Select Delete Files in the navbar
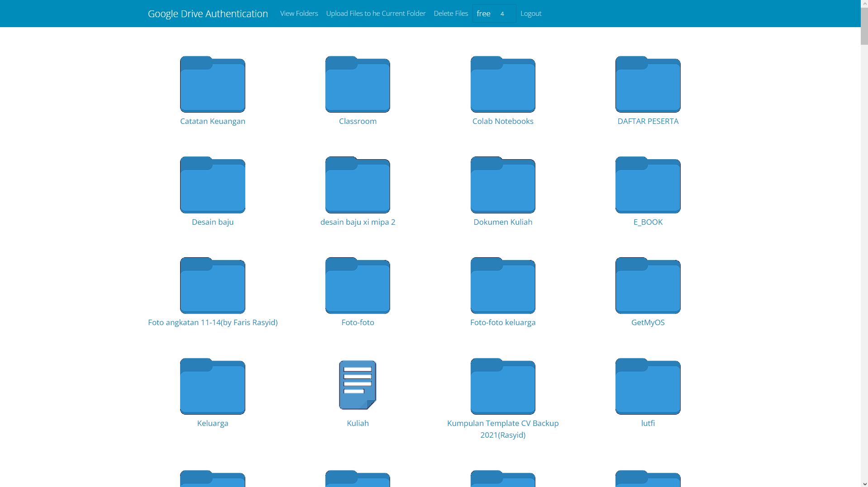This screenshot has height=487, width=868. (x=451, y=14)
